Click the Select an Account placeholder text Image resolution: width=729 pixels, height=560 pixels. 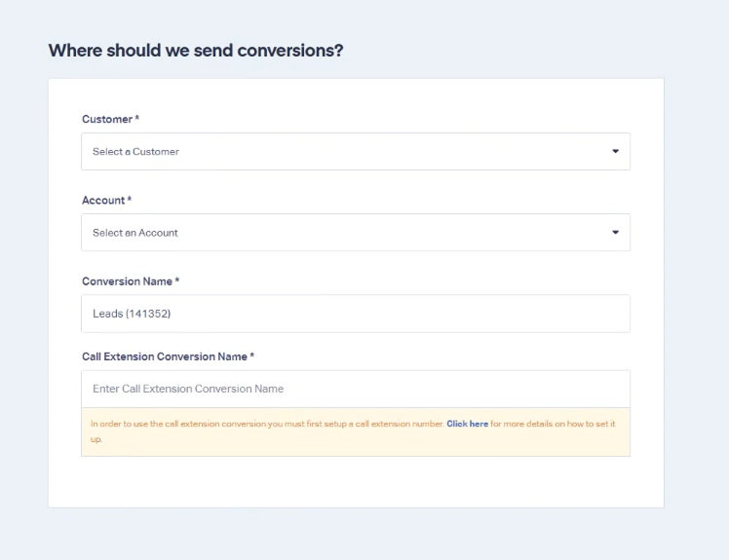(135, 233)
